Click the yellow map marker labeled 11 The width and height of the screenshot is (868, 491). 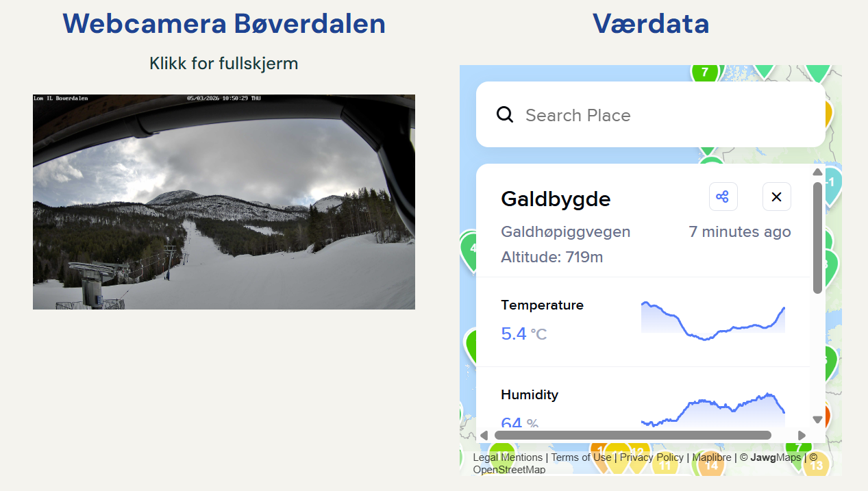coord(665,466)
